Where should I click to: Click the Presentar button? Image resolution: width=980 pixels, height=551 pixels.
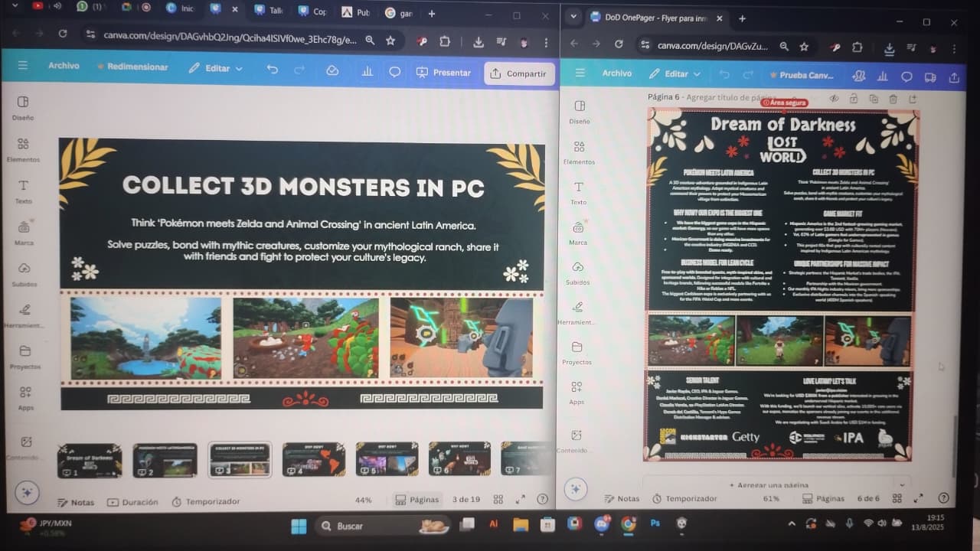click(x=443, y=73)
